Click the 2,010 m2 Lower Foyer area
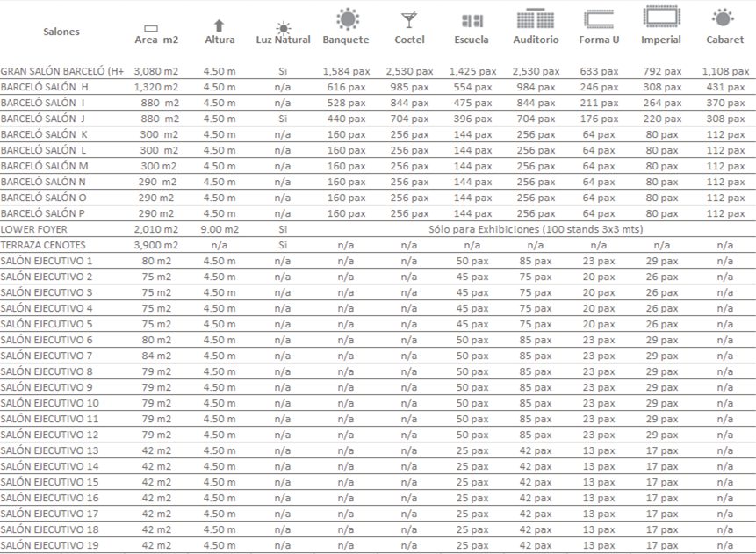Viewport: 756px width, 554px height. 156,229
